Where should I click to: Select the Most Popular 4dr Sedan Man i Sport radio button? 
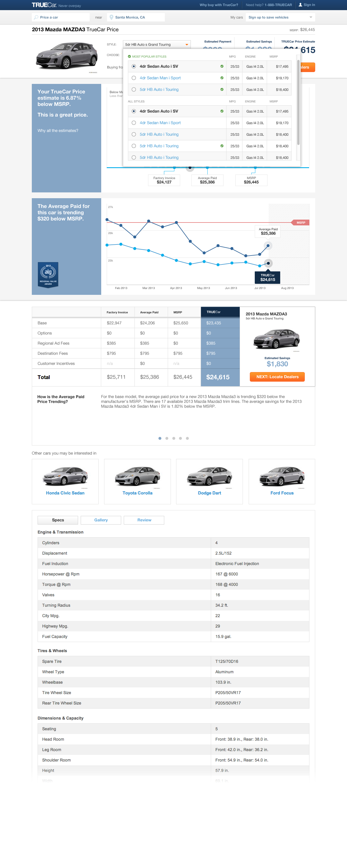click(x=134, y=78)
